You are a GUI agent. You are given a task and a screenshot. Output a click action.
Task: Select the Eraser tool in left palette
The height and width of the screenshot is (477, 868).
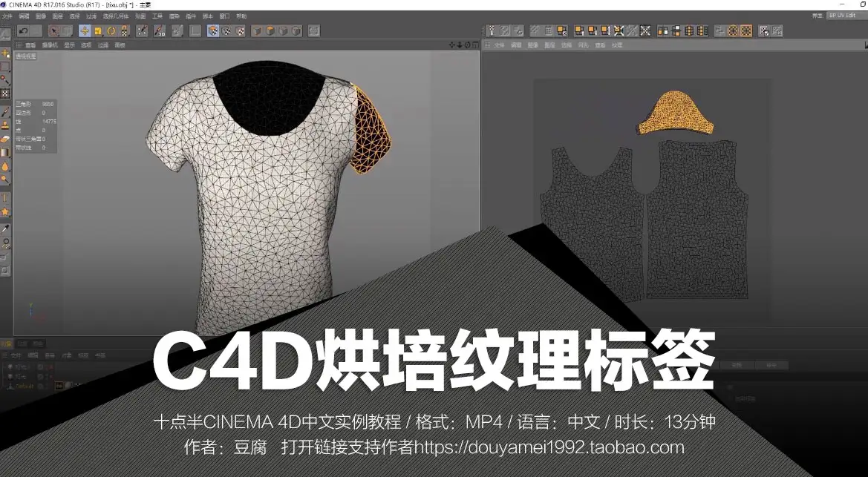pos(5,139)
